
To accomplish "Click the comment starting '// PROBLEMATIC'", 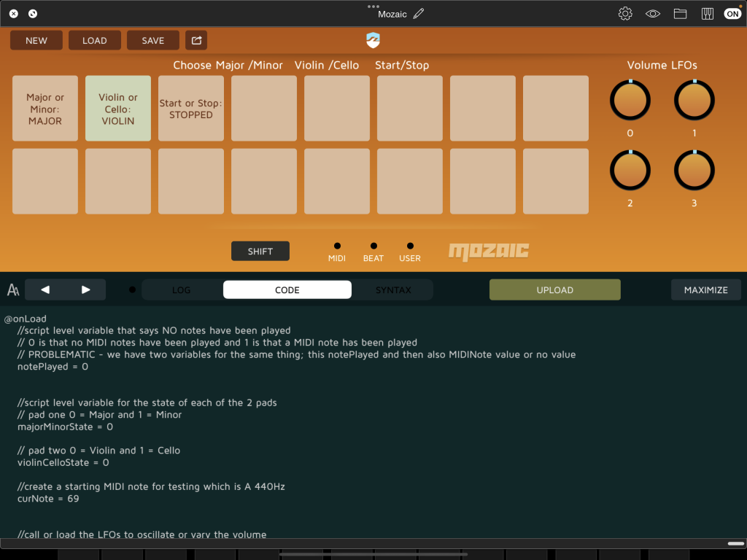I will click(296, 354).
